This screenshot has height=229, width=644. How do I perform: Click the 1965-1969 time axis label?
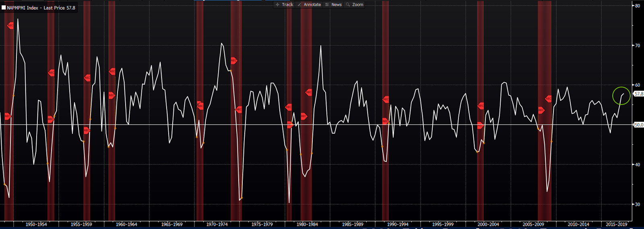point(172,225)
